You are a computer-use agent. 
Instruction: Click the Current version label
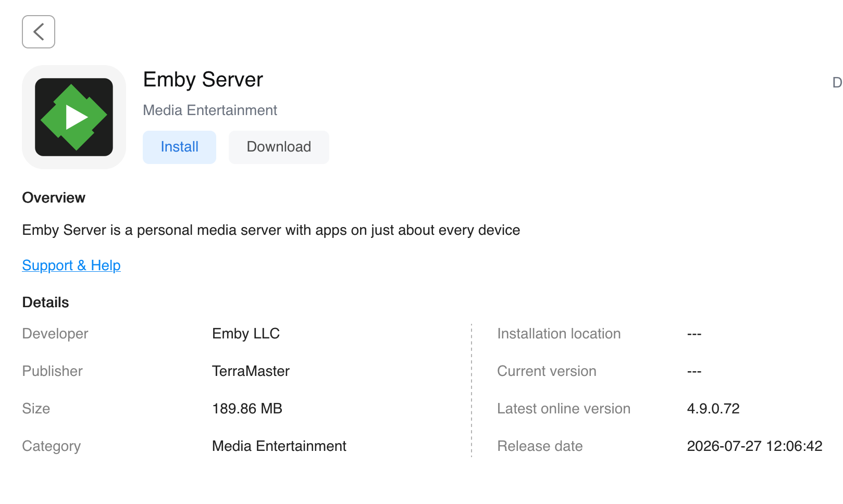click(547, 371)
